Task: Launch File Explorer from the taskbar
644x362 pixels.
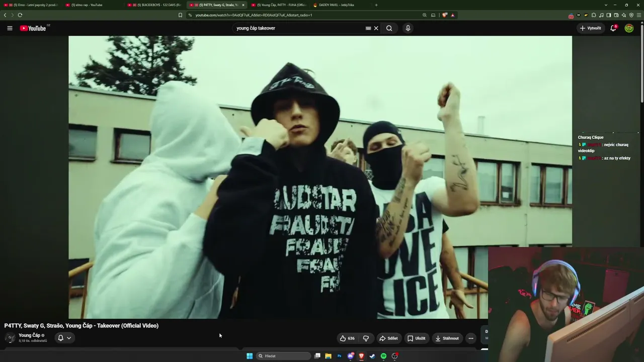Action: (x=328, y=356)
